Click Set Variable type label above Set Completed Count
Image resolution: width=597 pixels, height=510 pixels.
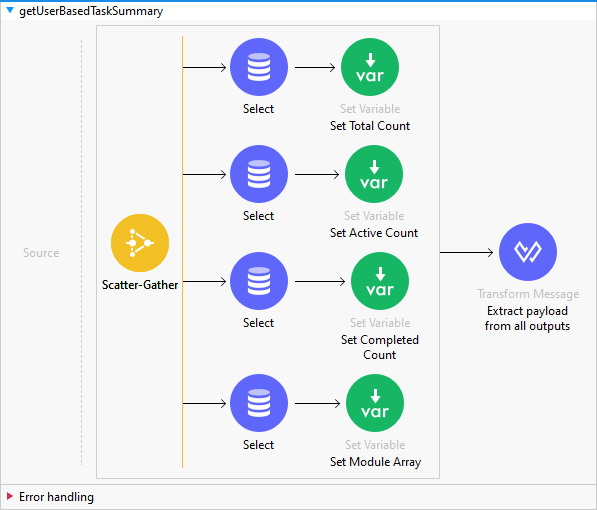click(x=380, y=323)
